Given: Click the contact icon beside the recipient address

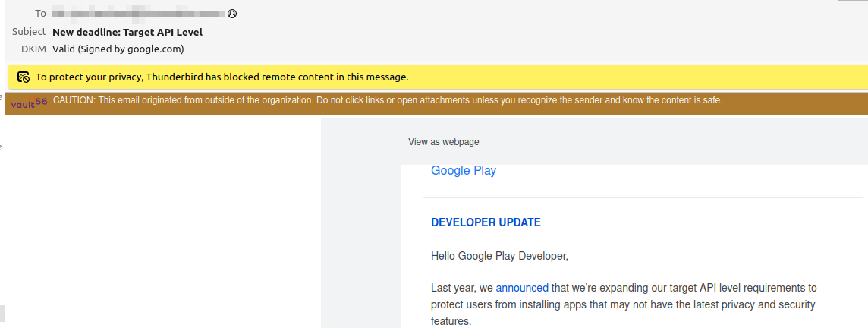Looking at the screenshot, I should [x=232, y=14].
